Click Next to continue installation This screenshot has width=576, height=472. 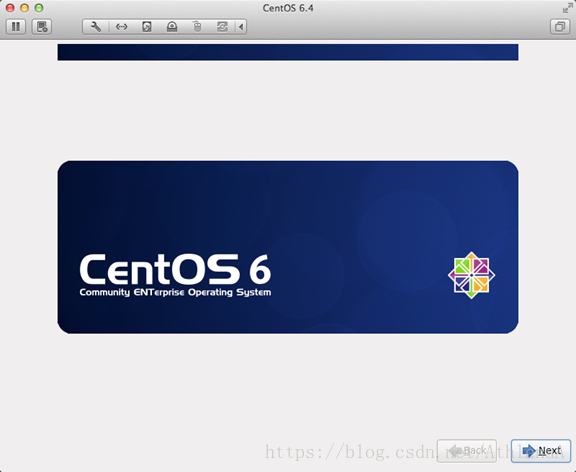(541, 451)
